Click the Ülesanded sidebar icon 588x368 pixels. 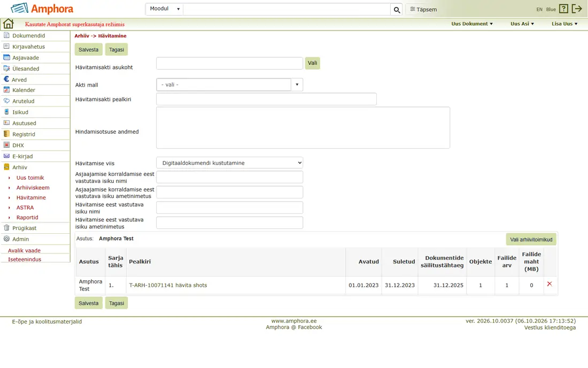pyautogui.click(x=6, y=68)
